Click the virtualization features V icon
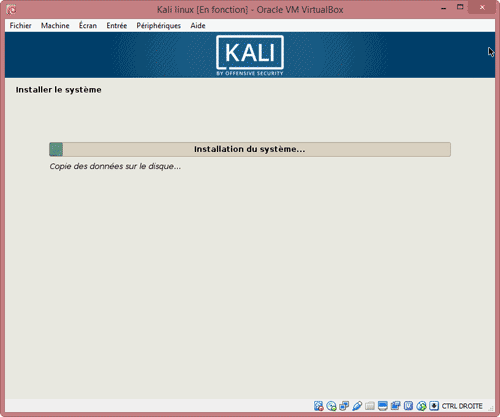This screenshot has height=417, width=500. tap(408, 406)
